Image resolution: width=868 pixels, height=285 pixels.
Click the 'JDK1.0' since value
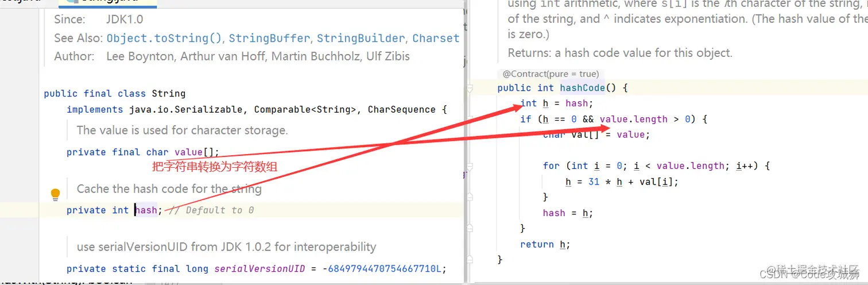coord(125,20)
